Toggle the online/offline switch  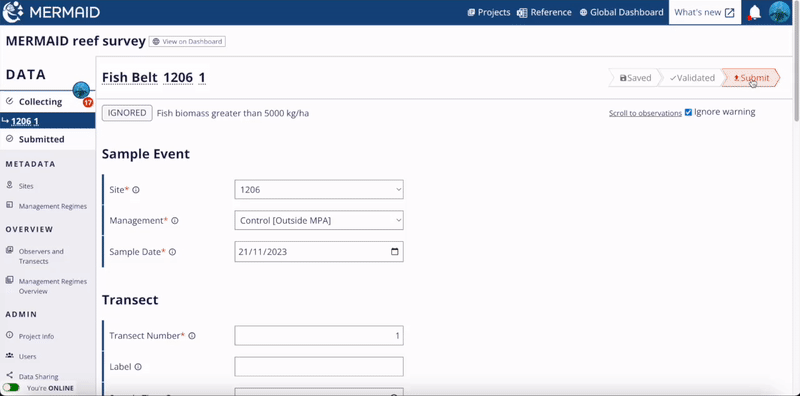pyautogui.click(x=11, y=388)
